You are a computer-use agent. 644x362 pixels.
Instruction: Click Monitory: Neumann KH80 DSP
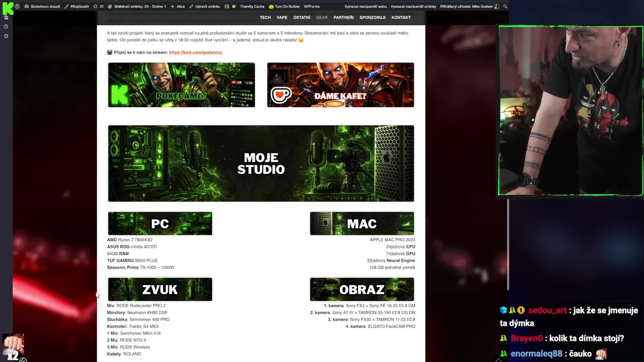(137, 313)
